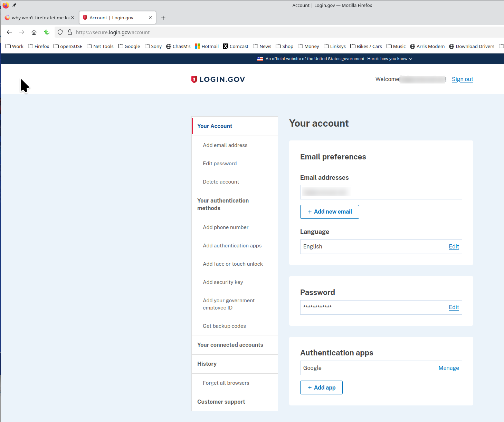Viewport: 504px width, 422px height.
Task: Click Add phone number link
Action: coord(226,227)
